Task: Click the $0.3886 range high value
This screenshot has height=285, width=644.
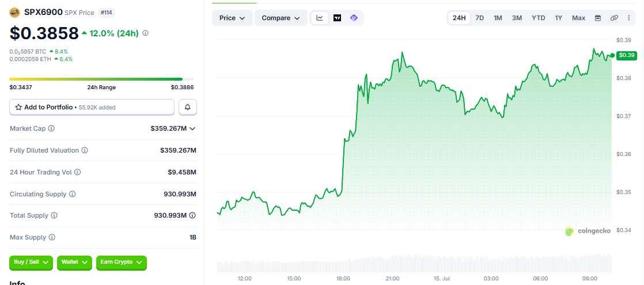Action: pos(183,87)
